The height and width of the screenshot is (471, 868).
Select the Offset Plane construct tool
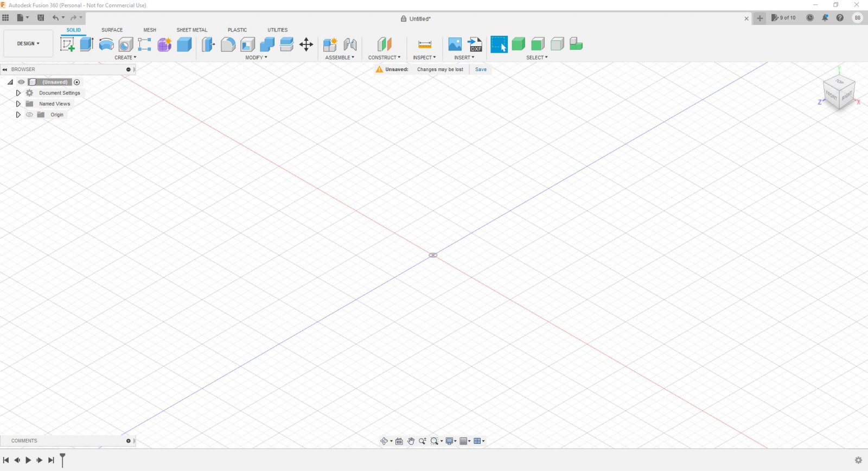(385, 44)
